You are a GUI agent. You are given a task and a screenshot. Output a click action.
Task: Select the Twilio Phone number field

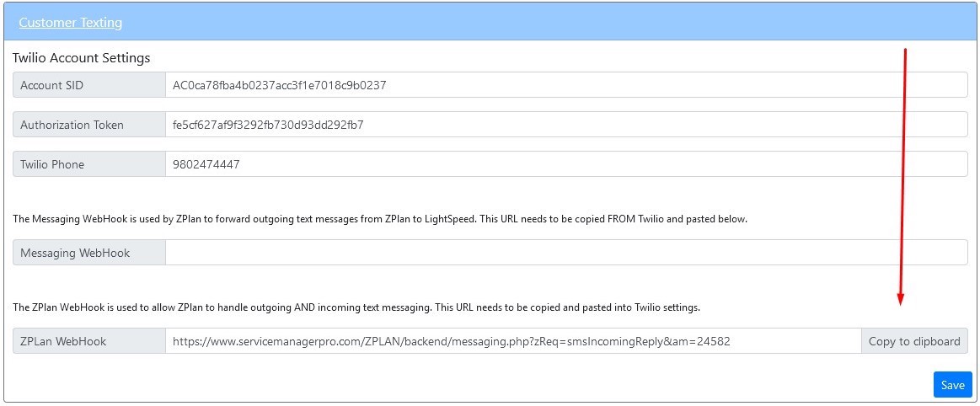[x=565, y=164]
